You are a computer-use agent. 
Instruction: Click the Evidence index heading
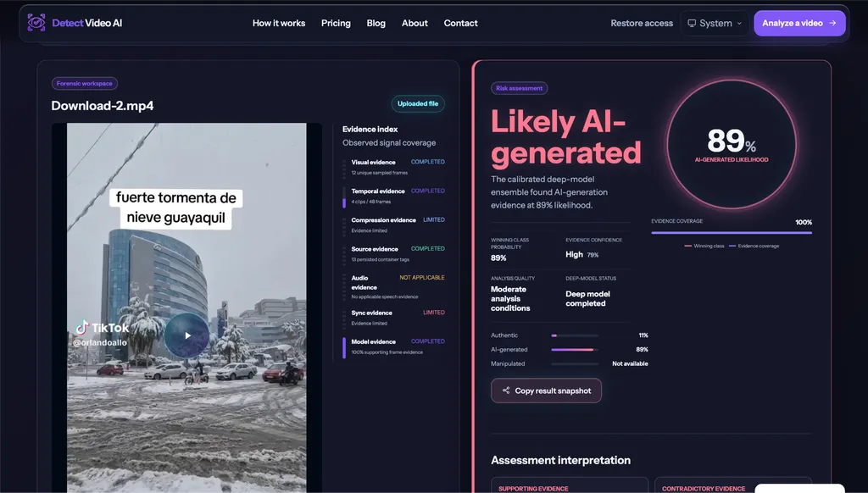370,129
